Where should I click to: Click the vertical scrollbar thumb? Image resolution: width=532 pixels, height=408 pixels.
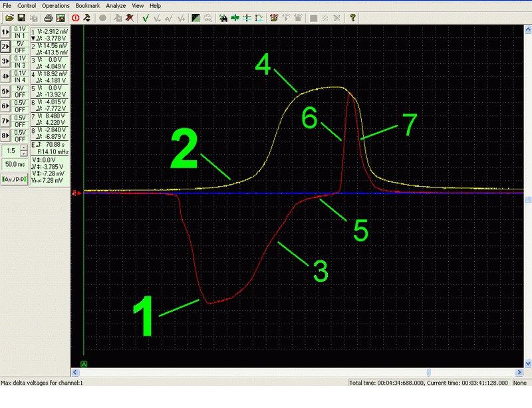coord(528,200)
